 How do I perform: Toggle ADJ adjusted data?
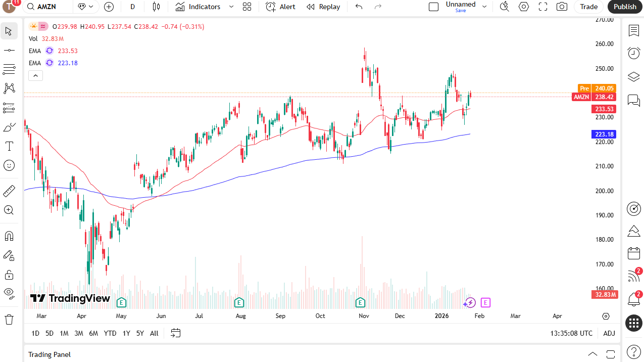[609, 333]
